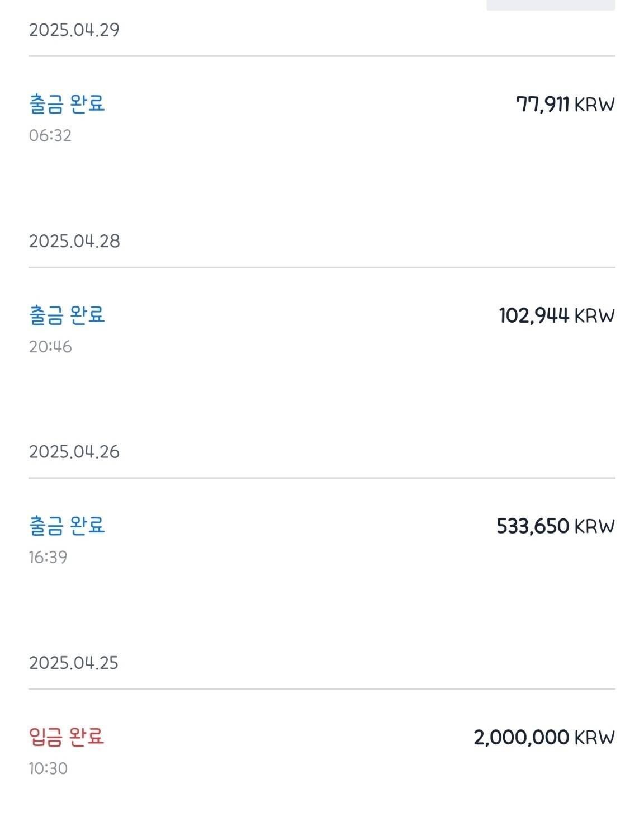The image size is (644, 821).
Task: Click the 2,000,000 KRW deposit amount
Action: pos(544,738)
